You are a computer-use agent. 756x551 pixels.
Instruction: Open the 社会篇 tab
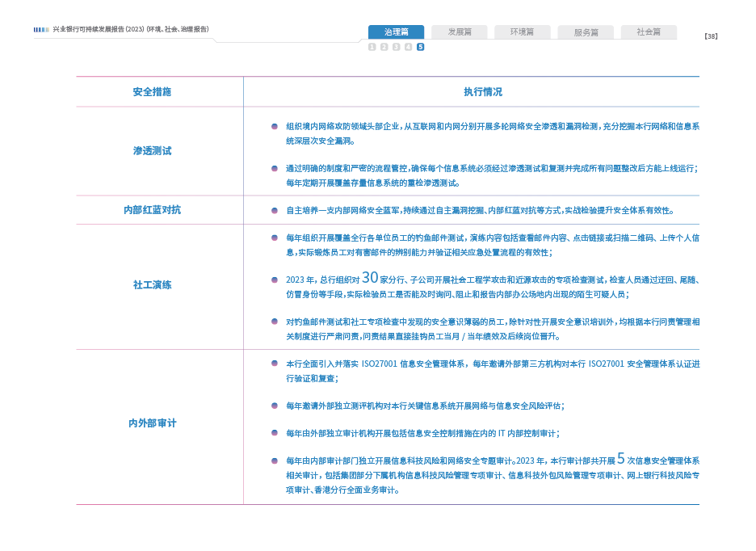coord(649,32)
